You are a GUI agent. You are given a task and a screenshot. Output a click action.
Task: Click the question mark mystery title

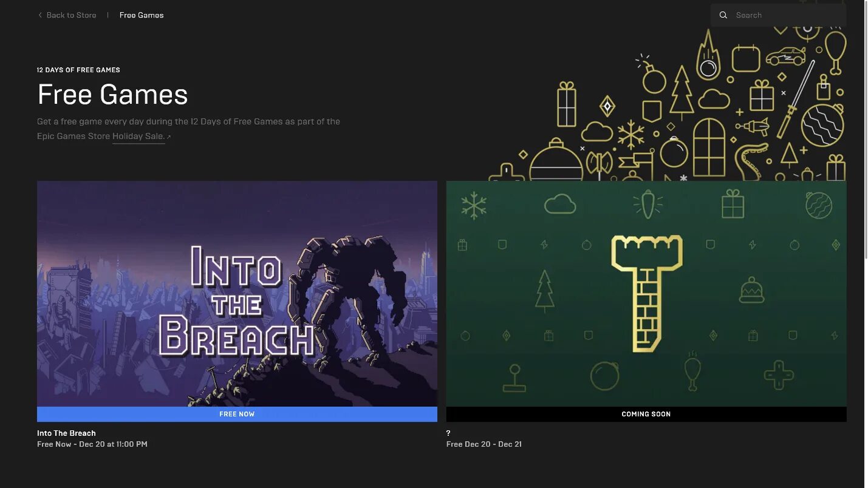(448, 433)
